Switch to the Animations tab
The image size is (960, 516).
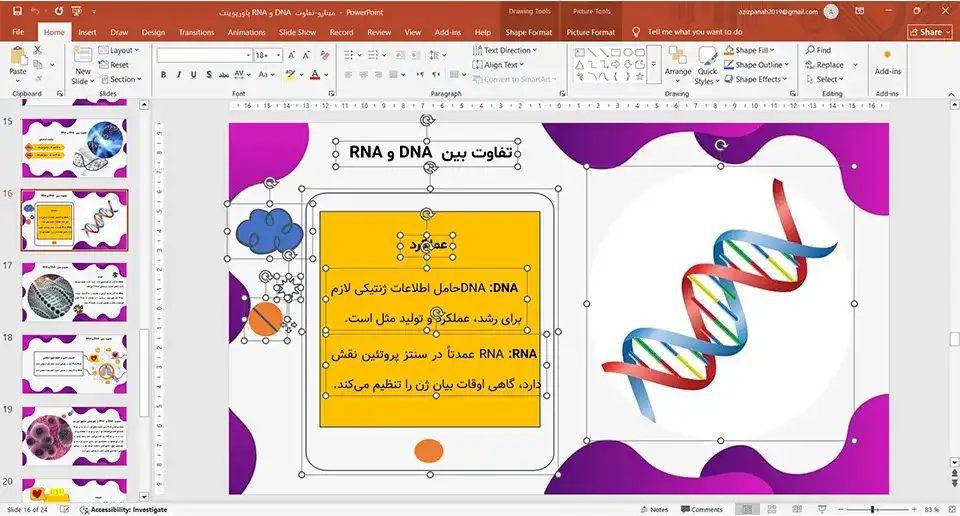click(247, 32)
